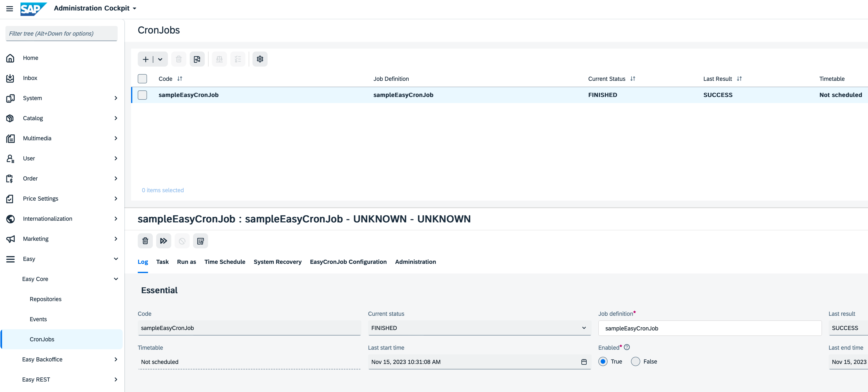The image size is (868, 392).
Task: Open the Current status FINISHED dropdown
Action: point(584,328)
